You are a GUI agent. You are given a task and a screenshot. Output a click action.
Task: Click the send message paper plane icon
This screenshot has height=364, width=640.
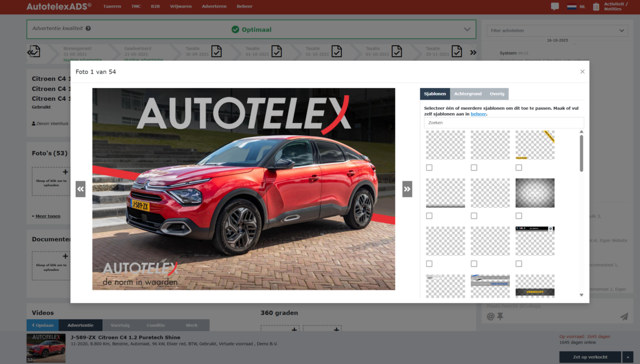625,317
